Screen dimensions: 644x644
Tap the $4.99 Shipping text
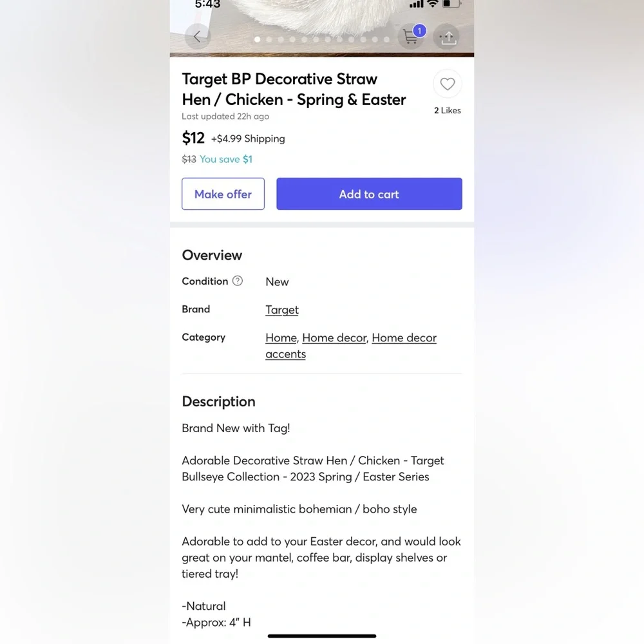[x=248, y=139]
